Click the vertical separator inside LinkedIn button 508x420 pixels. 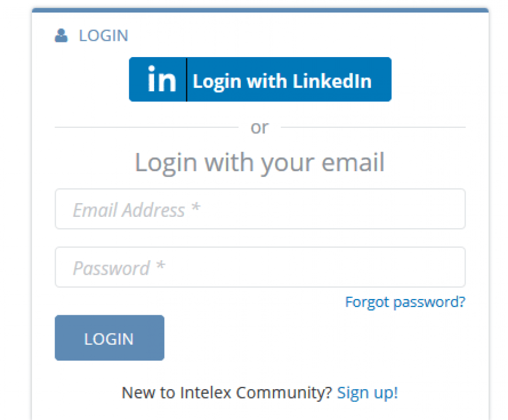tap(186, 80)
